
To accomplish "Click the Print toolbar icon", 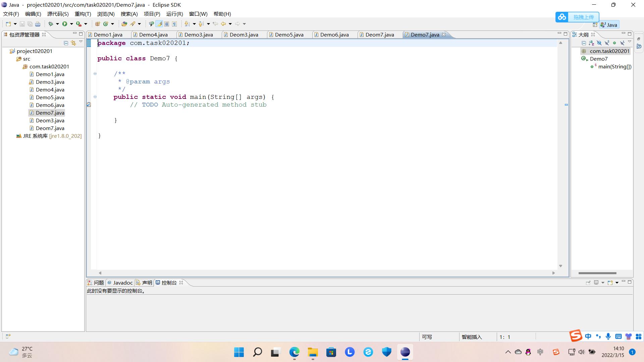I will (38, 24).
